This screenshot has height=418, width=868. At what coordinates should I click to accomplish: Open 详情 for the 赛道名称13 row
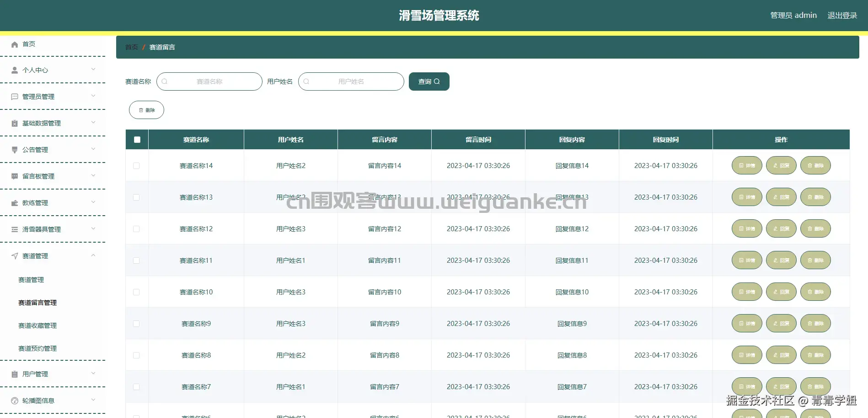[x=747, y=197]
